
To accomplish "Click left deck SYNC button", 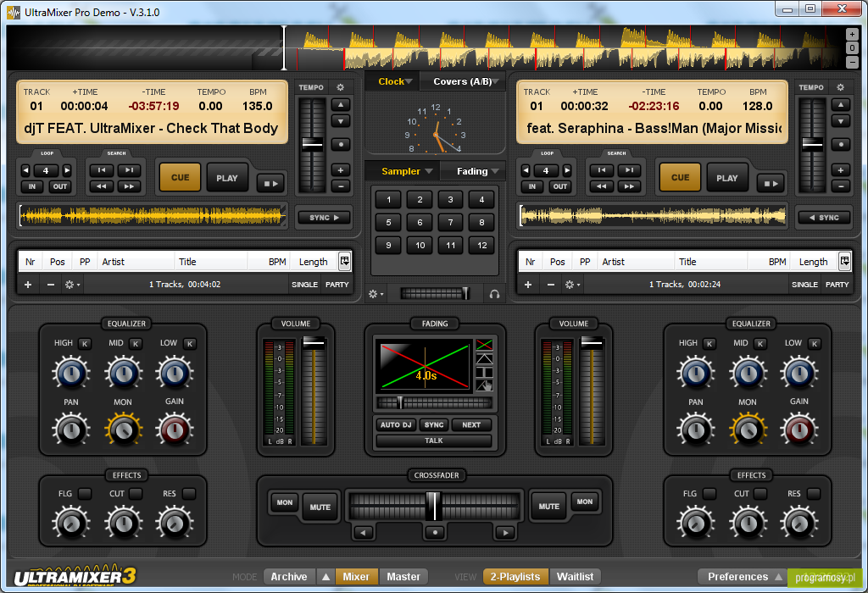I will (x=325, y=218).
